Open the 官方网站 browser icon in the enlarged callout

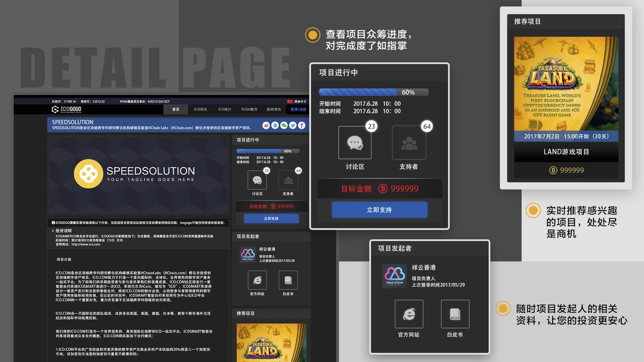[x=409, y=314]
